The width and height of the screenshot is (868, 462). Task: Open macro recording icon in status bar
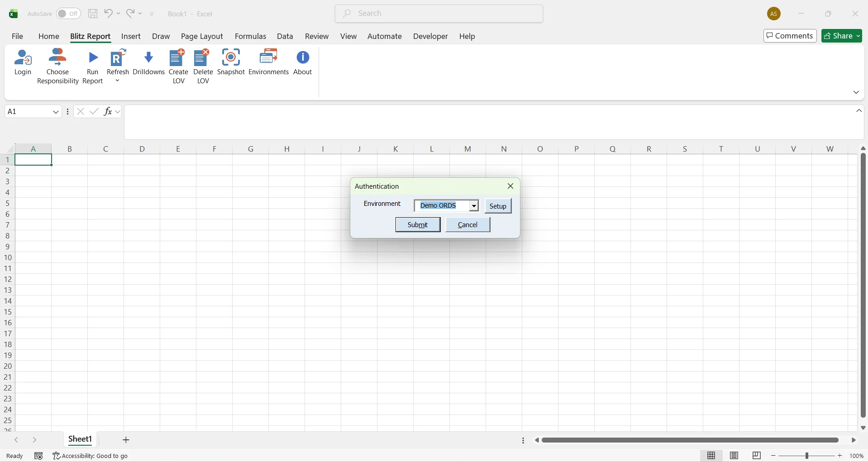pos(38,456)
